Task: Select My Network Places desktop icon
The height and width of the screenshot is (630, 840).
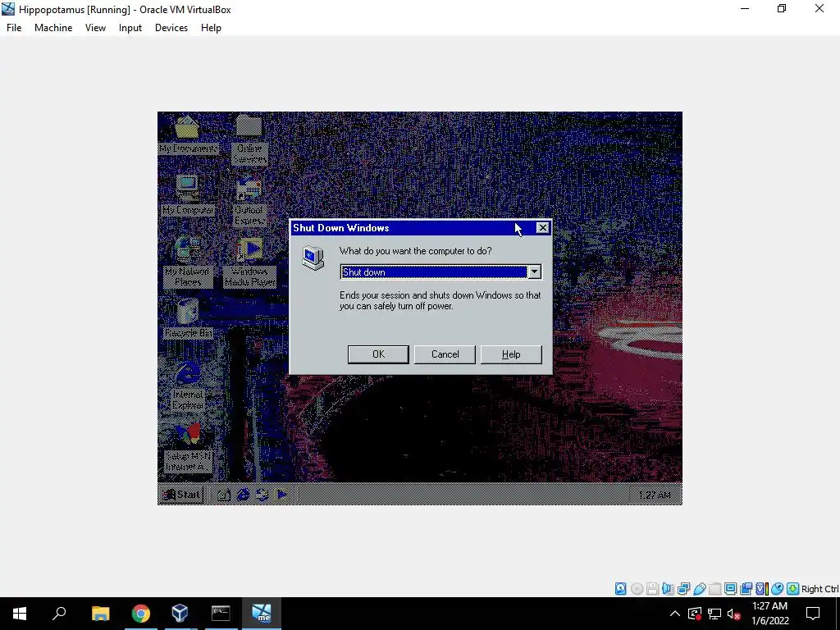Action: [x=188, y=263]
